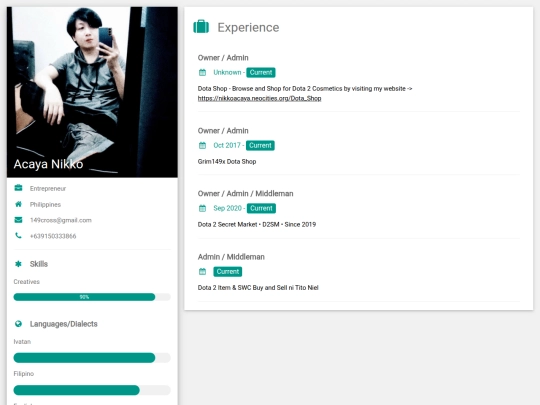Click the profile photo of Acaya Nikko
The image size is (540, 405).
click(x=92, y=92)
